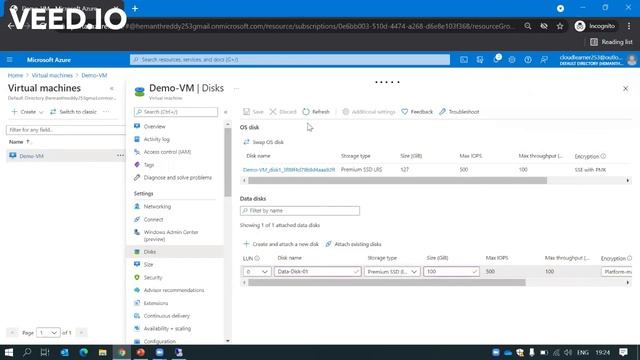Open File Explorer from the taskbar
The width and height of the screenshot is (640, 360).
coord(102,352)
